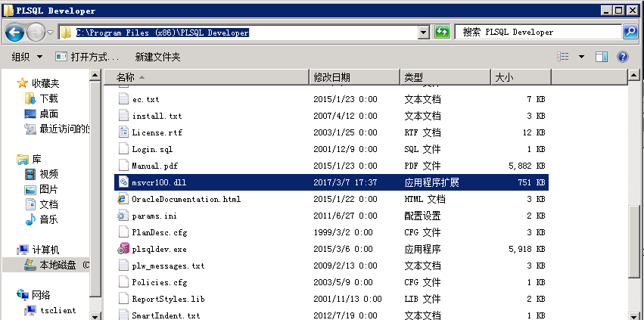The image size is (644, 320).
Task: Select the install.txt file icon
Action: [x=123, y=116]
